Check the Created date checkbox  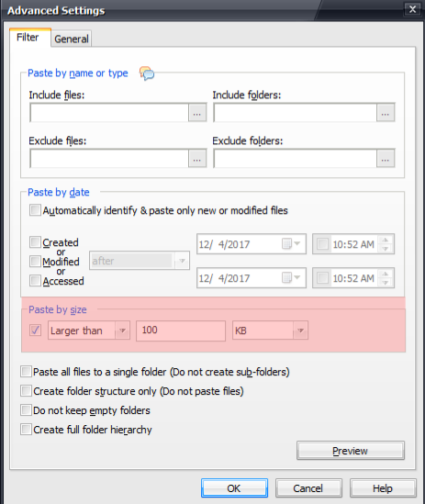(x=35, y=241)
